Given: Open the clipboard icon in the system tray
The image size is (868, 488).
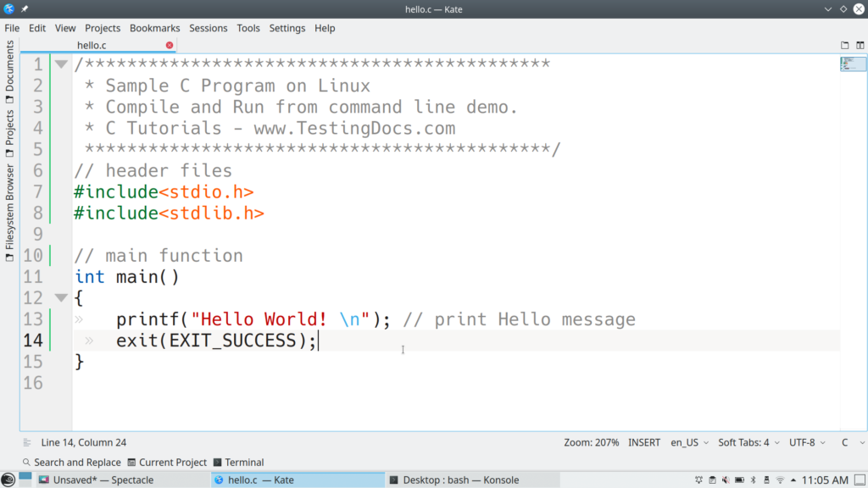Looking at the screenshot, I should click(x=712, y=480).
